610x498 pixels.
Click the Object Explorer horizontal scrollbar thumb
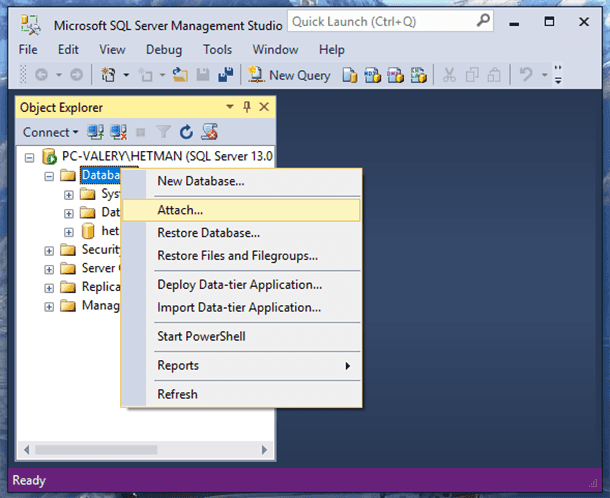(x=96, y=450)
